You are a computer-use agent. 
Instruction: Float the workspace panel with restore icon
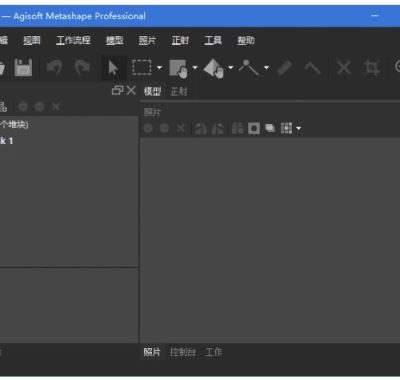point(117,90)
